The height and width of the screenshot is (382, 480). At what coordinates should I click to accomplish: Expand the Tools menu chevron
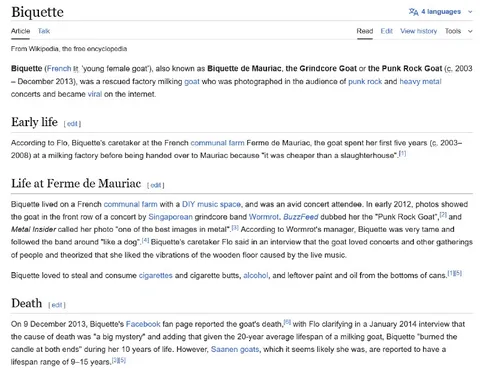tap(470, 31)
